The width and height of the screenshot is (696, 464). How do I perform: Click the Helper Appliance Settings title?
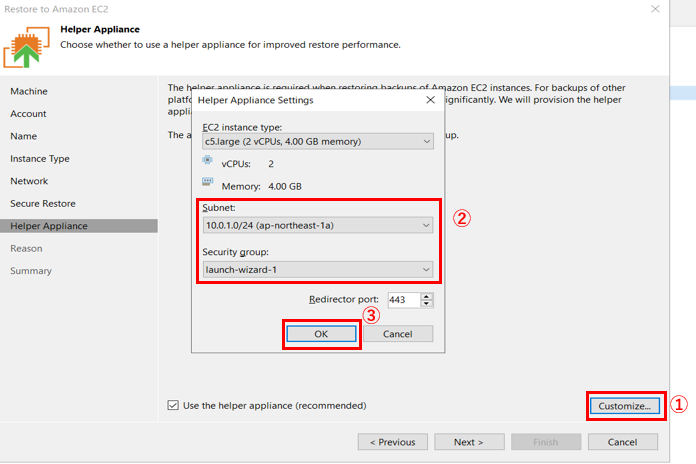[256, 100]
